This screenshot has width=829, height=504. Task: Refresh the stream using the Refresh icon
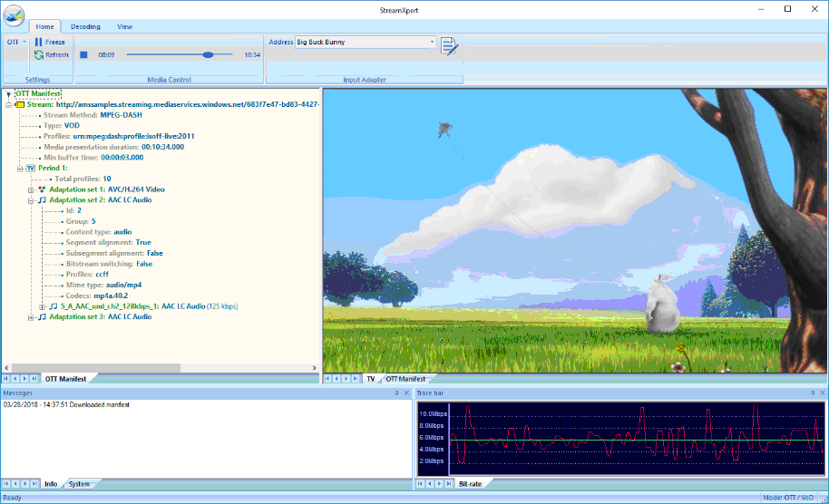click(38, 54)
